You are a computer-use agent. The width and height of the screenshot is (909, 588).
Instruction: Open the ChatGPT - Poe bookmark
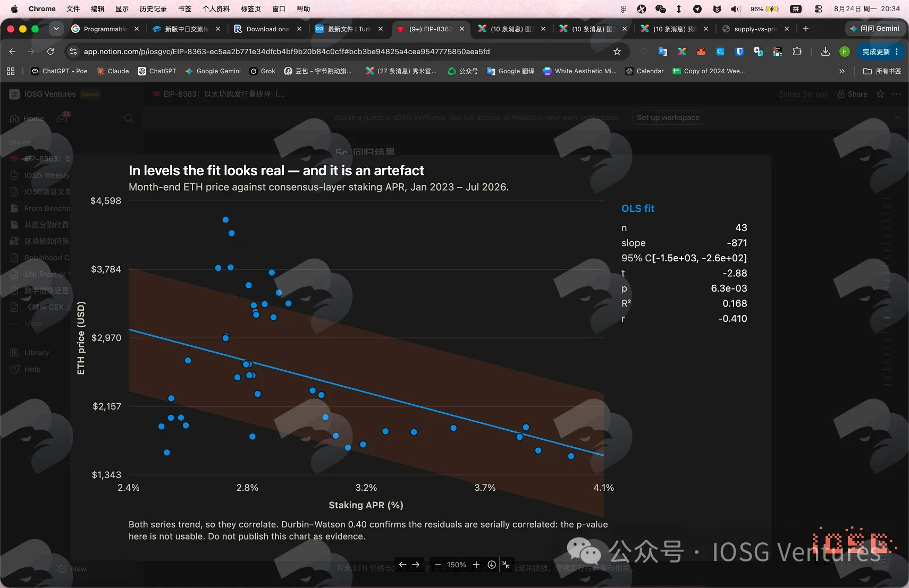point(59,71)
